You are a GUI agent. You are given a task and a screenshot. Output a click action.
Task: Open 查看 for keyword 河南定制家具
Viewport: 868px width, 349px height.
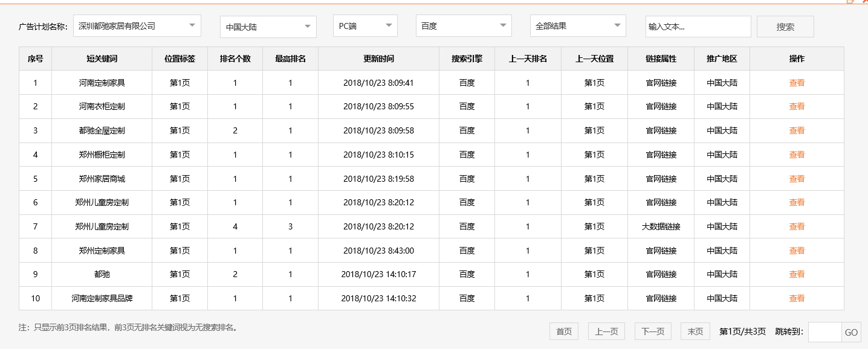797,82
